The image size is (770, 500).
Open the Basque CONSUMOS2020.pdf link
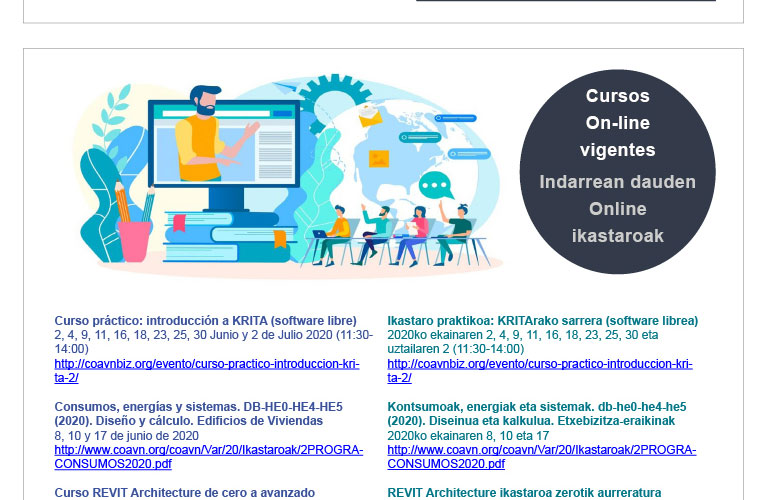tap(542, 457)
